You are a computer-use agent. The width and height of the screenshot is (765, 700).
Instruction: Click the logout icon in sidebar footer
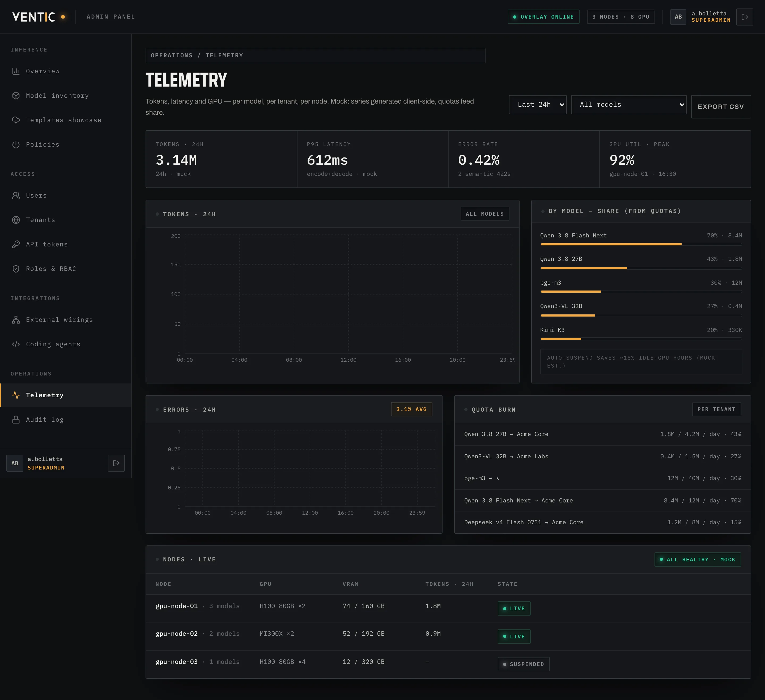[x=116, y=463]
